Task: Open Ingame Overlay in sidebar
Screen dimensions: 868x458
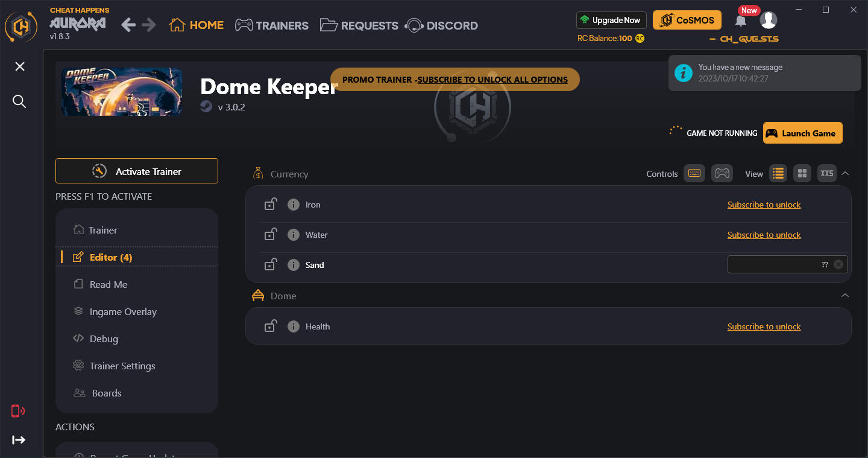Action: pos(137,311)
